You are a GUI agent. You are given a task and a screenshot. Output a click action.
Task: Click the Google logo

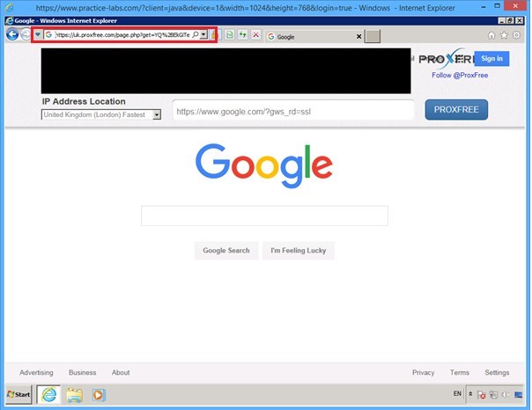point(264,165)
